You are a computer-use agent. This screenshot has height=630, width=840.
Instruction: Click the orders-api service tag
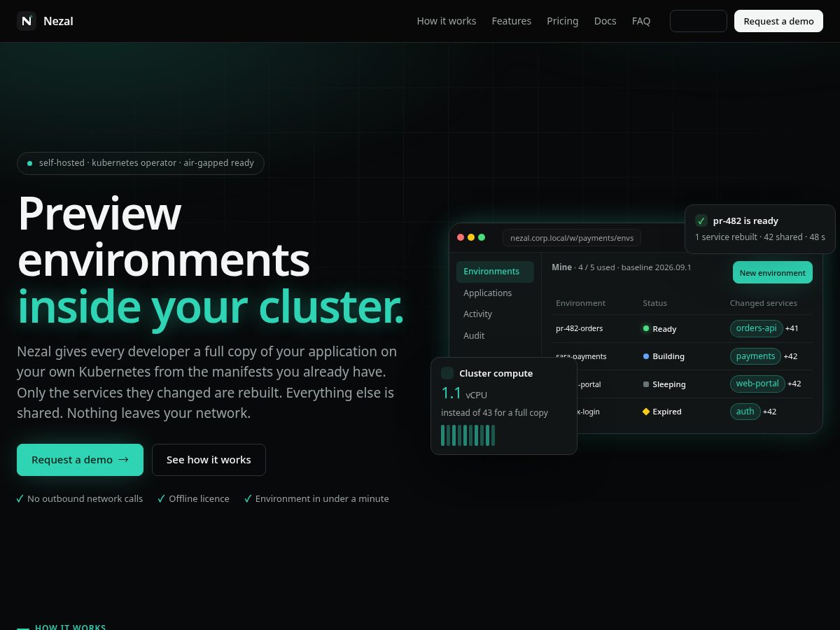(757, 328)
